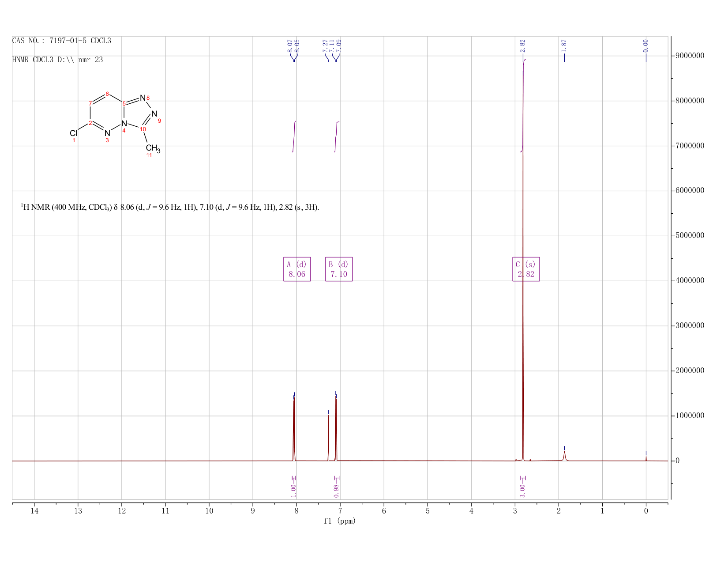
Task: Click the integral value 1.00
Action: coord(294,490)
